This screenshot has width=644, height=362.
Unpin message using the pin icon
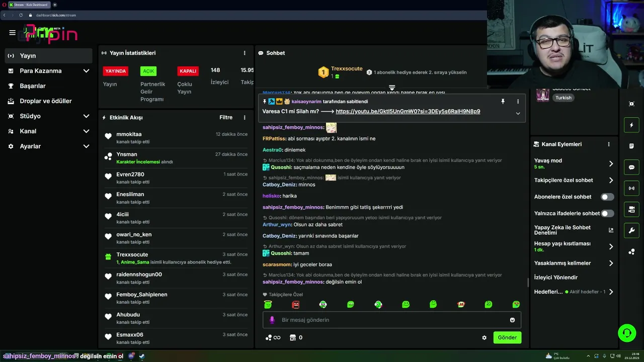tap(503, 102)
